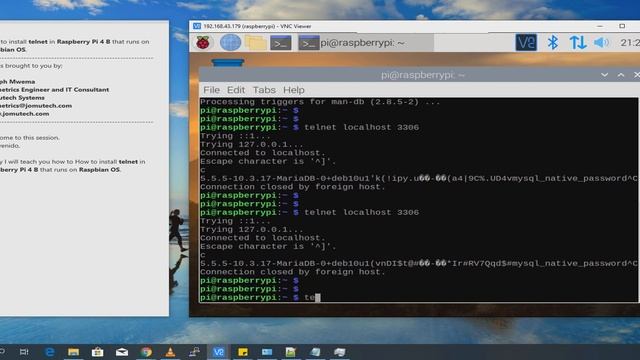This screenshot has height=360, width=640.
Task: Open VLC media player from the taskbar
Action: (170, 352)
